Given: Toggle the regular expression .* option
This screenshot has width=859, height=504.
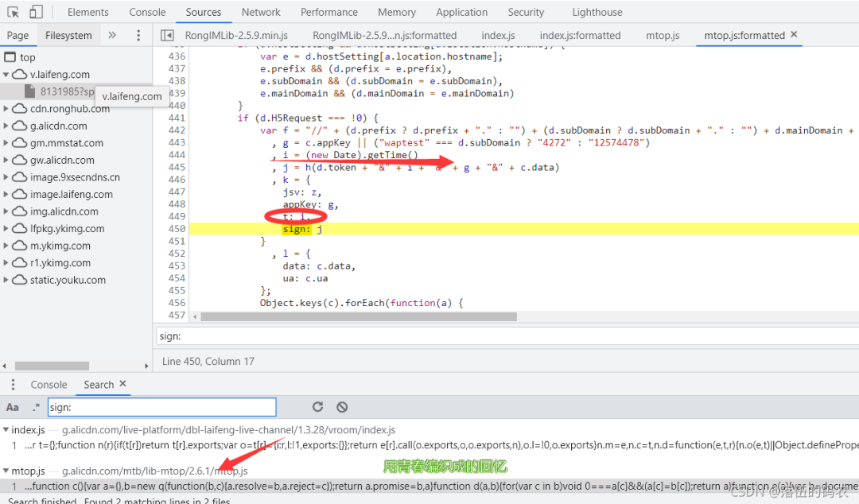Looking at the screenshot, I should click(x=36, y=407).
